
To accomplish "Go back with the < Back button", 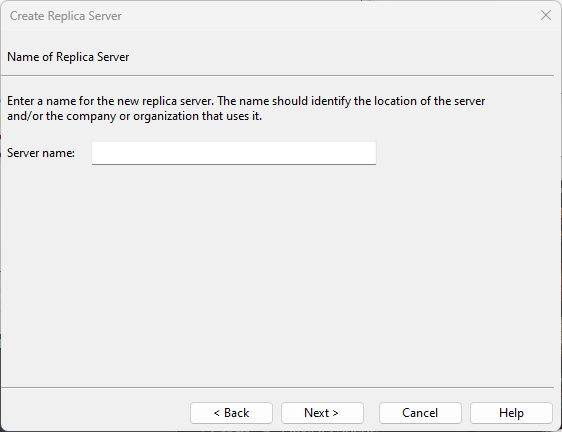I will [231, 413].
